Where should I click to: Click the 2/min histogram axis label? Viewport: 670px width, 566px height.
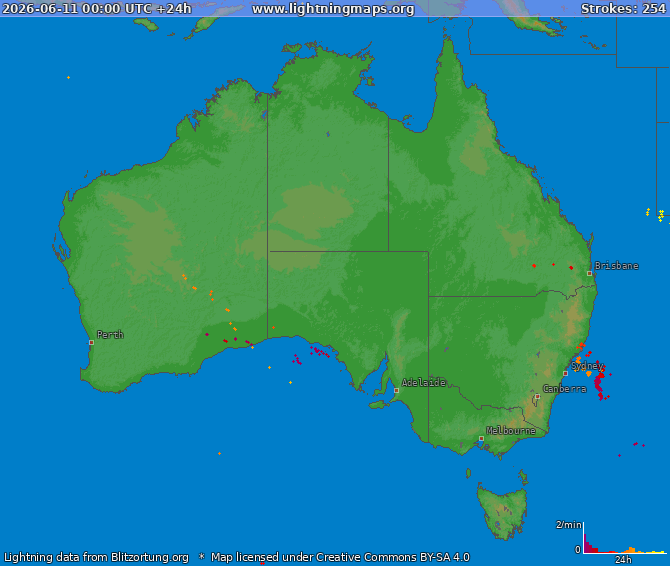click(x=568, y=525)
